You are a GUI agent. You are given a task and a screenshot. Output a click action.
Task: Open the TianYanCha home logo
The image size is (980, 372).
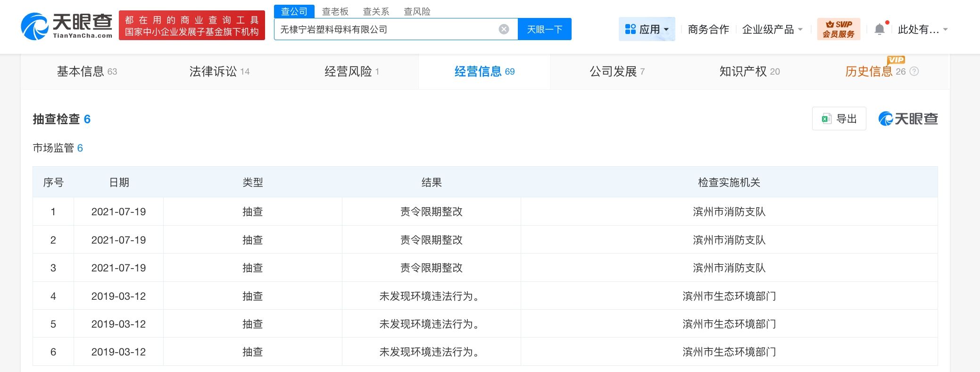click(66, 25)
